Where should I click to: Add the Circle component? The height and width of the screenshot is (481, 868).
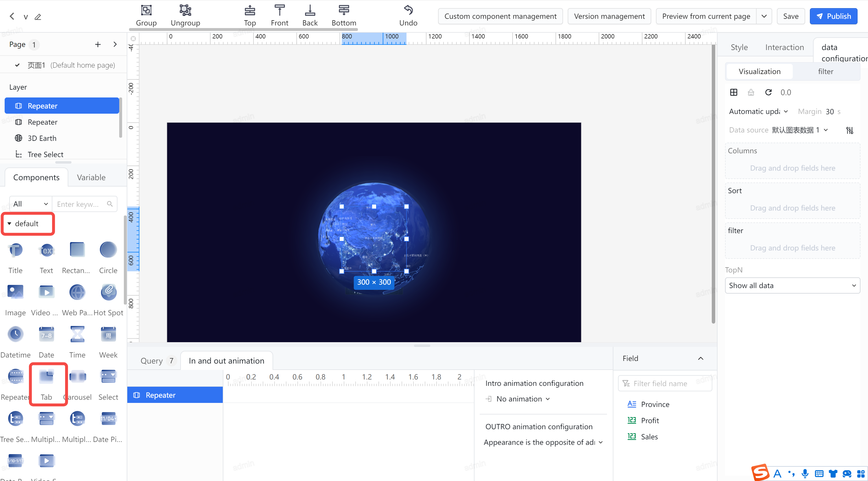pos(108,258)
